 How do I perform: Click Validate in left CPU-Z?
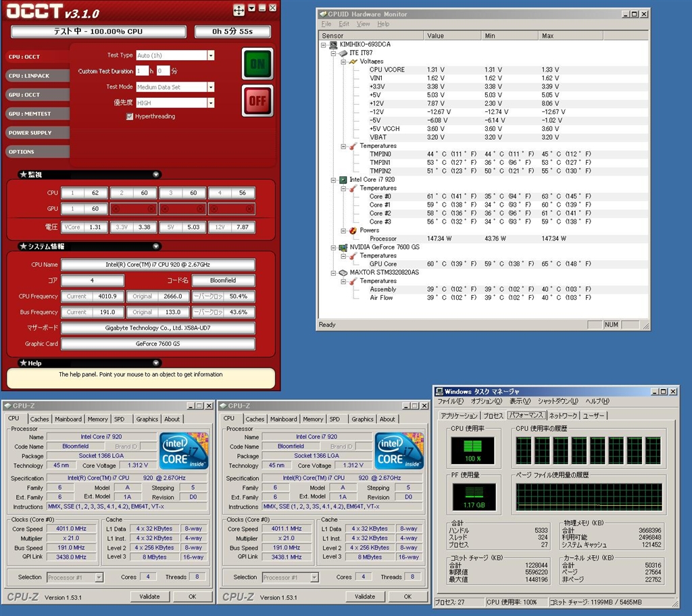(149, 596)
